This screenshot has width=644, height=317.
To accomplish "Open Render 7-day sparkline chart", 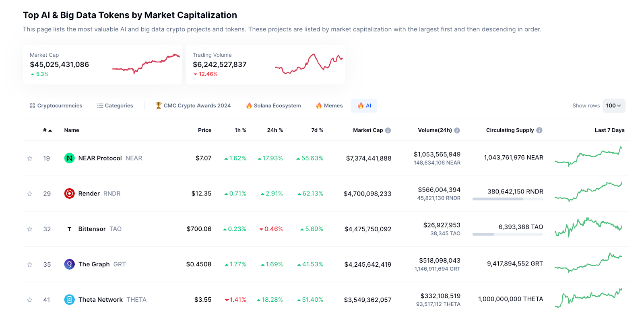I will point(588,192).
